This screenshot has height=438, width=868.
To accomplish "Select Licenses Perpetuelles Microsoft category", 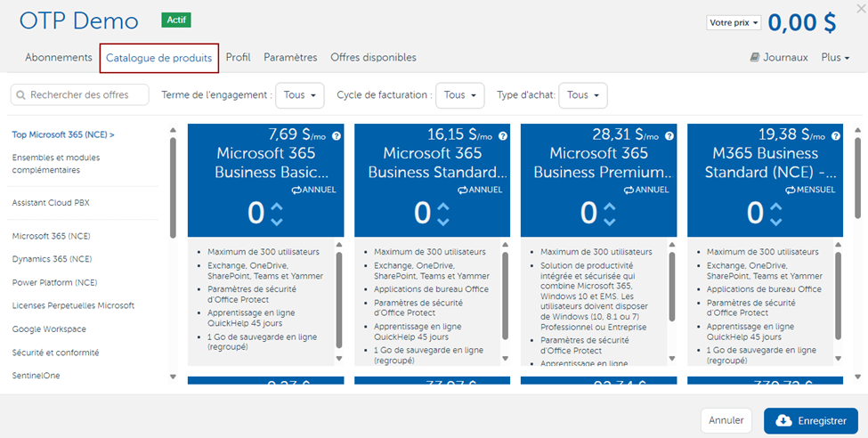I will [73, 305].
